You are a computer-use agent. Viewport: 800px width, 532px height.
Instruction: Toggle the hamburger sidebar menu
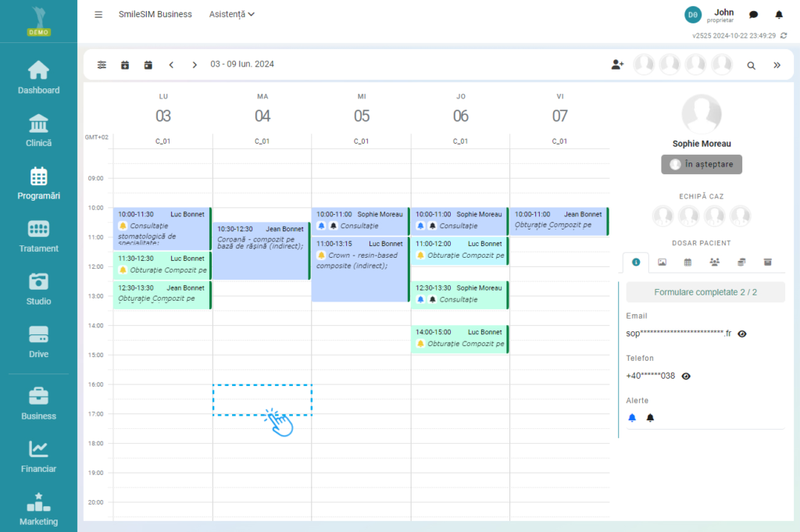pyautogui.click(x=98, y=14)
